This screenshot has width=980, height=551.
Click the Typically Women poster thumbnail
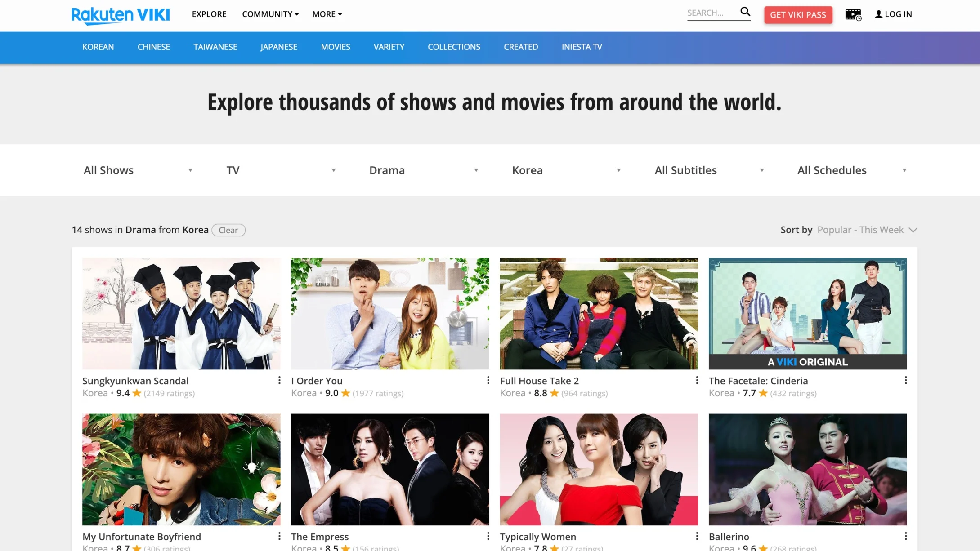599,470
